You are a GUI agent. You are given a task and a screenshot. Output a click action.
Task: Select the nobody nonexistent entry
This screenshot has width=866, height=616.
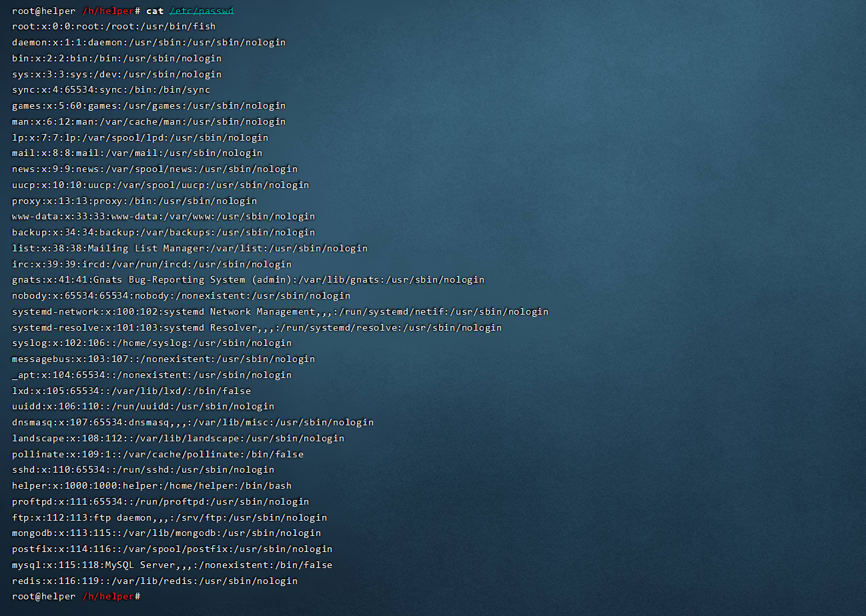click(x=180, y=295)
